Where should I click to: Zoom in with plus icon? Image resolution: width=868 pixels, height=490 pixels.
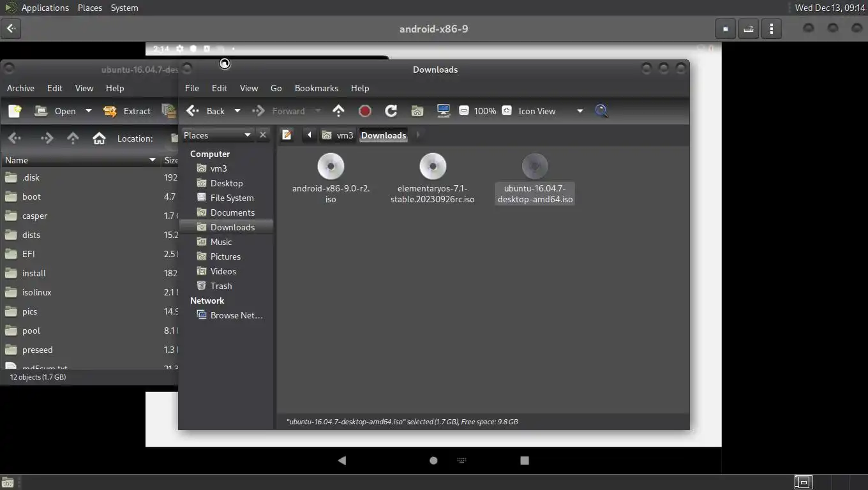(x=507, y=111)
